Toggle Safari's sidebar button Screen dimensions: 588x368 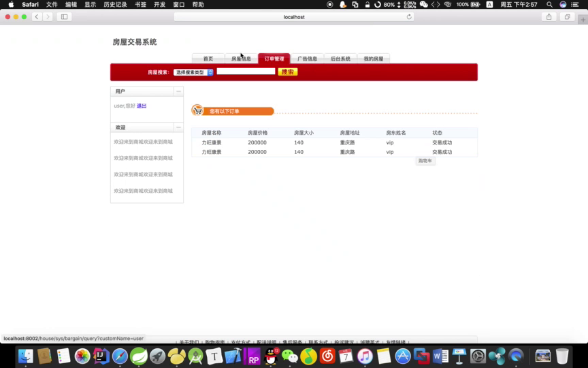(64, 17)
